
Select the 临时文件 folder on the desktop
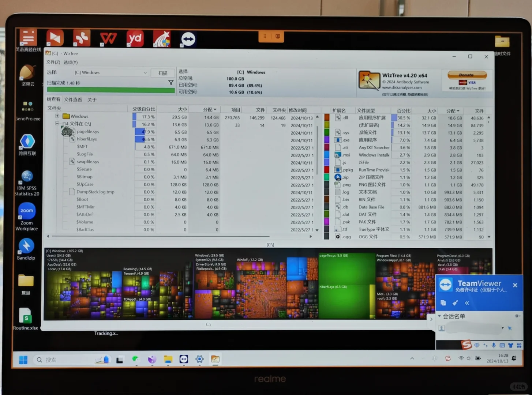tap(502, 46)
